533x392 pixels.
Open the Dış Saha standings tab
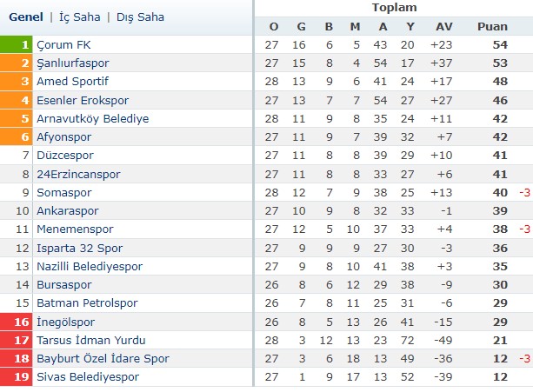click(x=141, y=17)
